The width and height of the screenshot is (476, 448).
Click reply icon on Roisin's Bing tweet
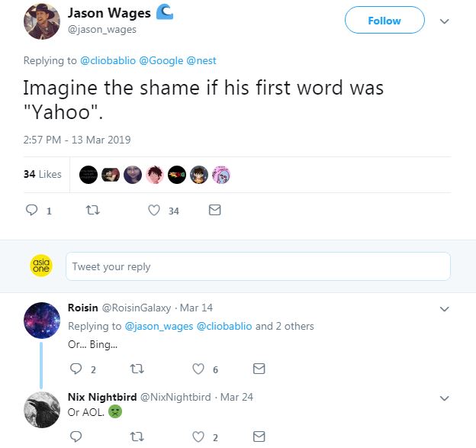click(x=76, y=369)
